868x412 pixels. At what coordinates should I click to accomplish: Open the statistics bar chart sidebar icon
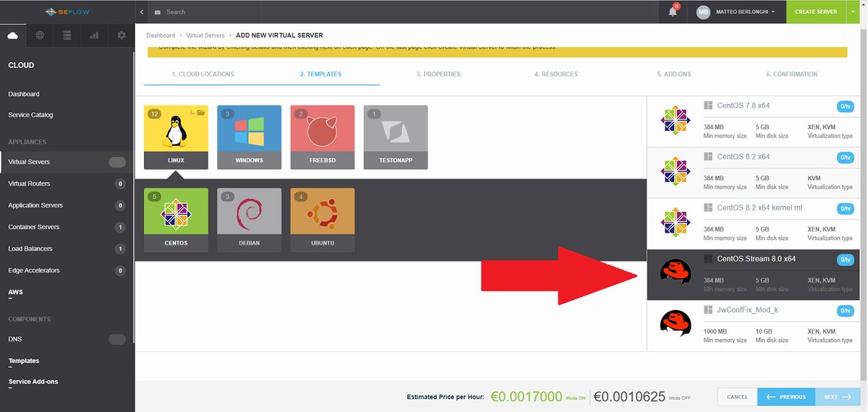pyautogui.click(x=94, y=35)
